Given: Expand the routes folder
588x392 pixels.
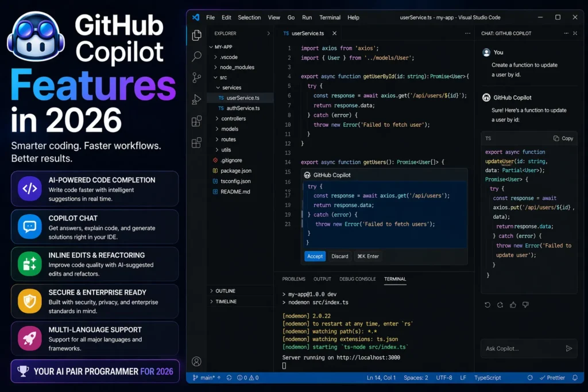Looking at the screenshot, I should click(x=216, y=139).
